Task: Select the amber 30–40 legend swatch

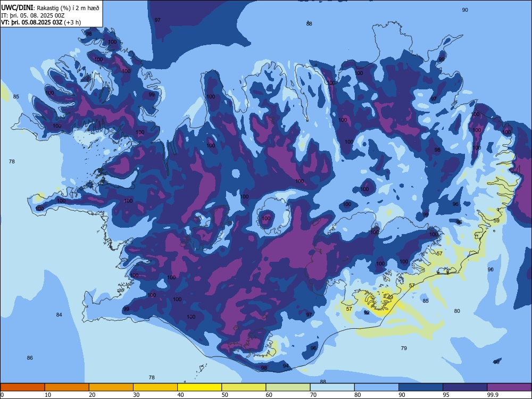Action: click(155, 387)
